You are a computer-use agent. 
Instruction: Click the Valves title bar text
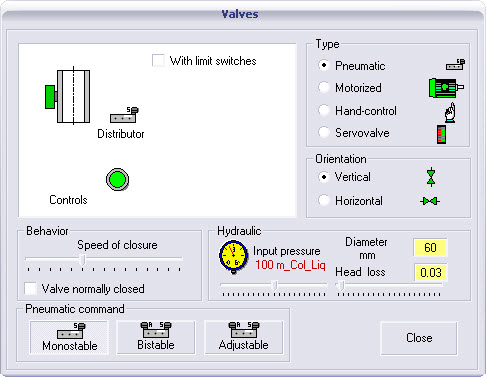240,14
